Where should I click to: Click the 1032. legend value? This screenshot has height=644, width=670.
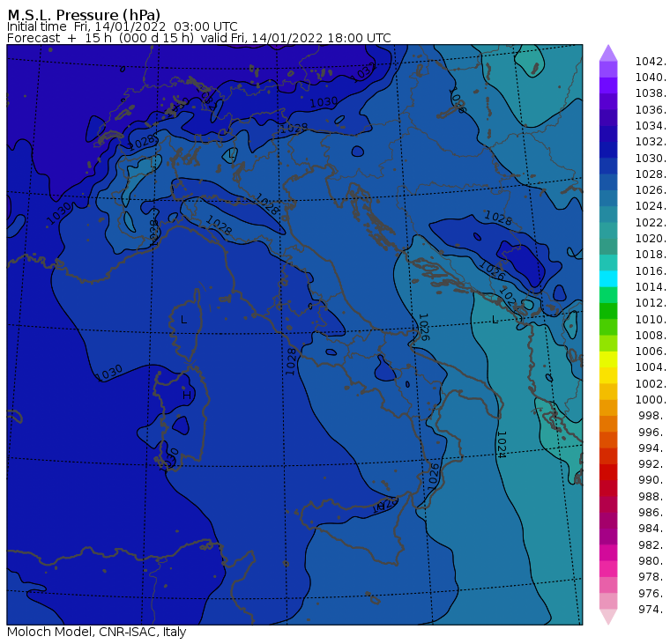tap(651, 141)
